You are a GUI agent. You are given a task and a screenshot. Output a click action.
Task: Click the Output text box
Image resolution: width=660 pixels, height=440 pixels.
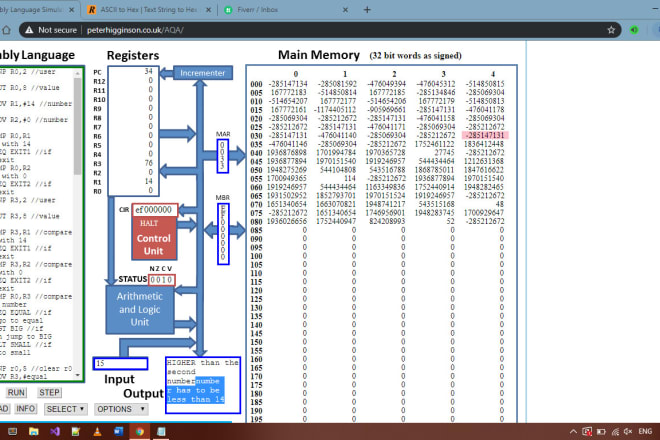(203, 385)
